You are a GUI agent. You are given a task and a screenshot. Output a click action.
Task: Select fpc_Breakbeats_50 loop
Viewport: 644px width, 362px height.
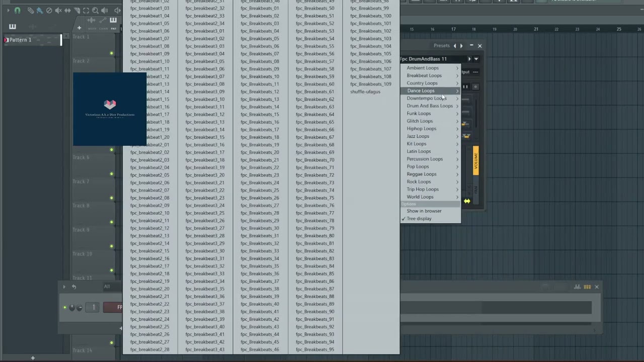tap(315, 8)
